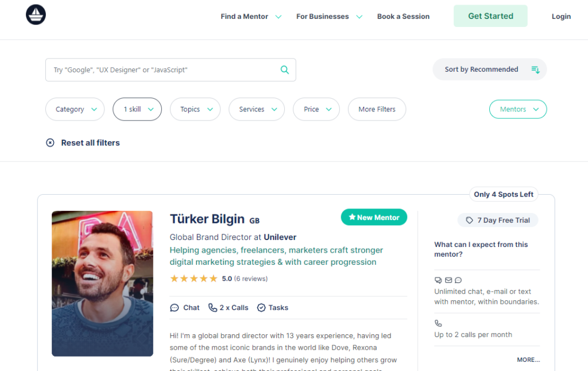The image size is (588, 371).
Task: Open the Services filter dropdown
Action: click(x=256, y=109)
